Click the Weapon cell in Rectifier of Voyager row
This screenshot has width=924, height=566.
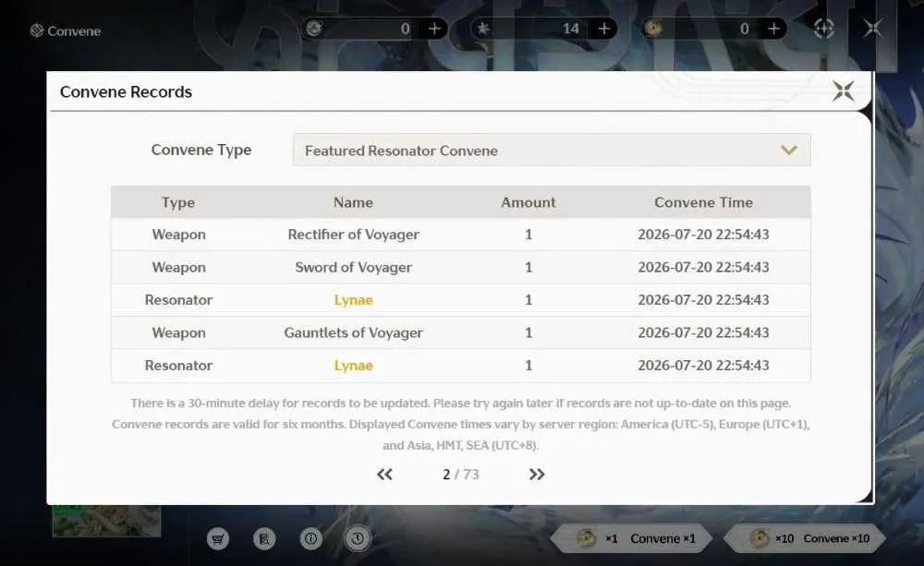[x=178, y=235]
